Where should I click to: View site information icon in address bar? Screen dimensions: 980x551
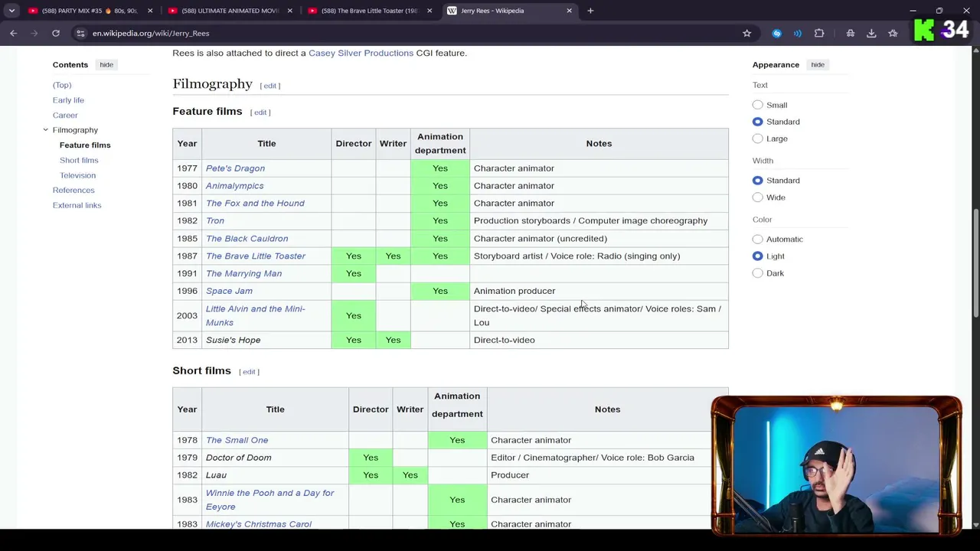[81, 33]
